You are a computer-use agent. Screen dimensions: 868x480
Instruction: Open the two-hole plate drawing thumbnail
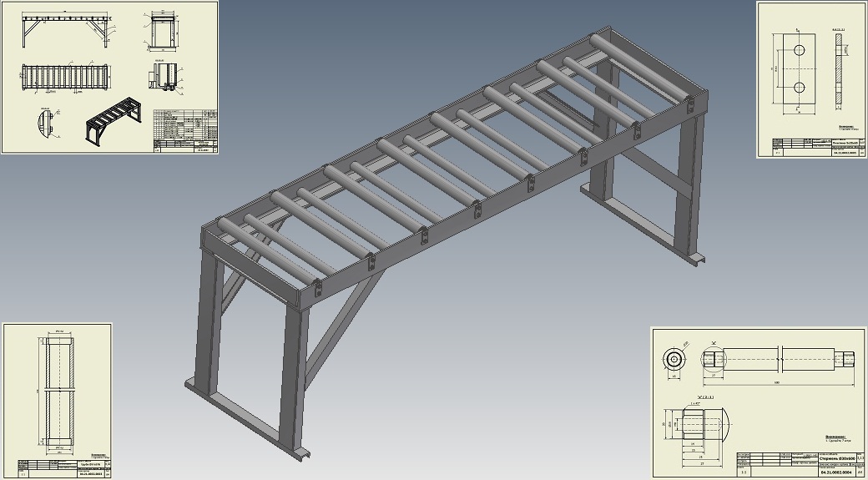coord(811,80)
